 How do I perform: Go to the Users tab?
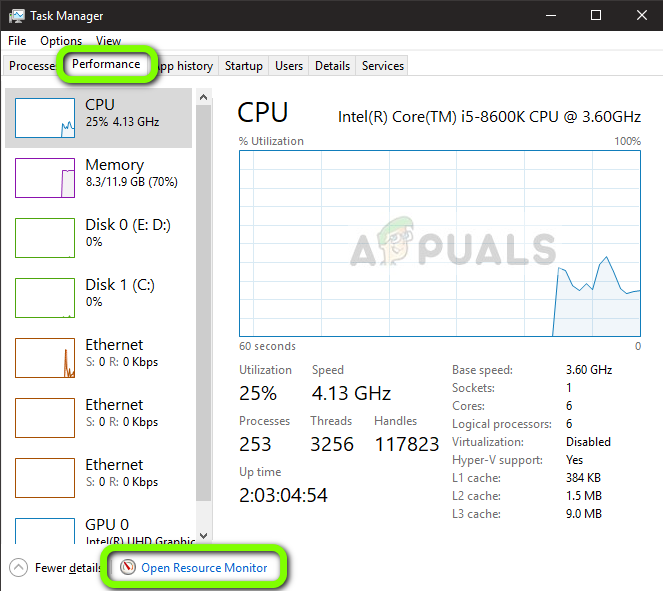click(289, 66)
